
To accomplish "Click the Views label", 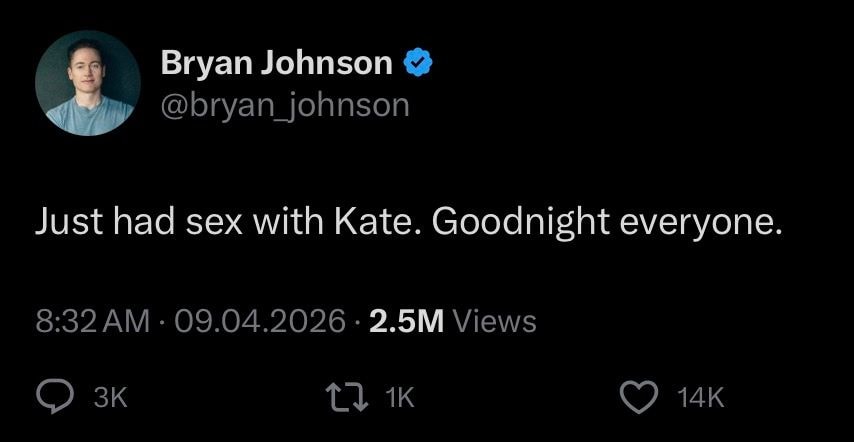I will [495, 321].
